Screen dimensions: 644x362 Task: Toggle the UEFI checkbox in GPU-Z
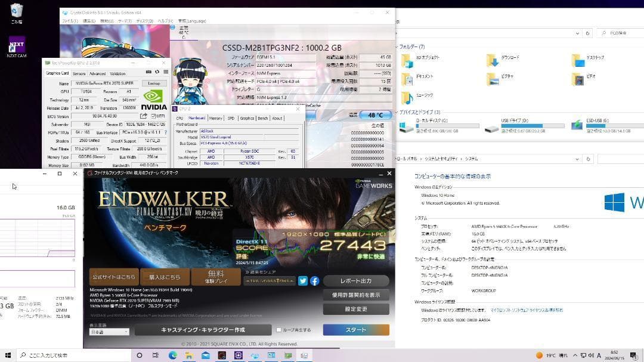click(x=153, y=116)
